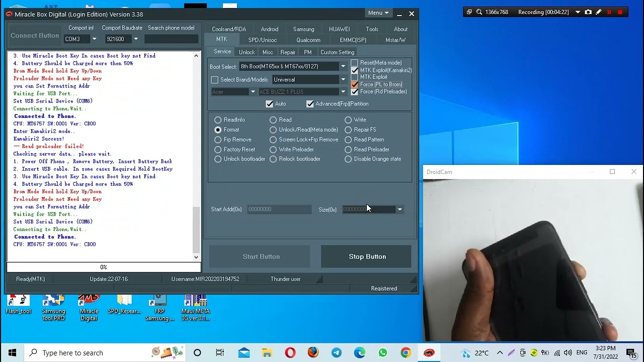This screenshot has width=644, height=362.
Task: Select Unlock bootloader radio option
Action: [x=218, y=159]
